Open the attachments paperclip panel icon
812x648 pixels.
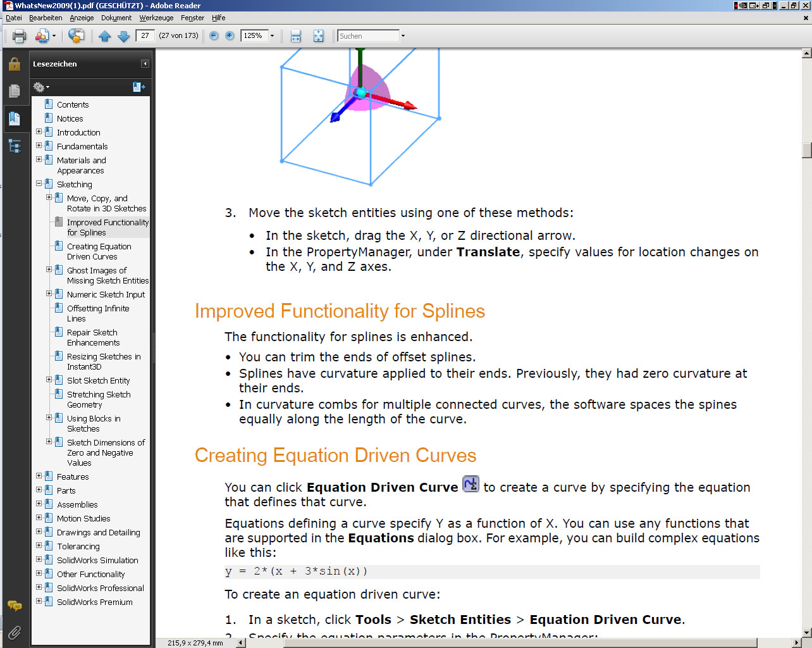click(15, 632)
